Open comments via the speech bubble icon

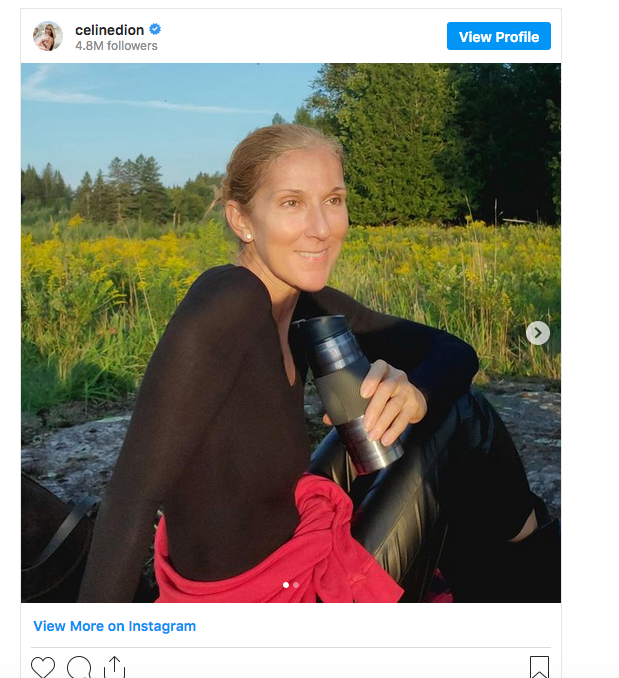79,667
